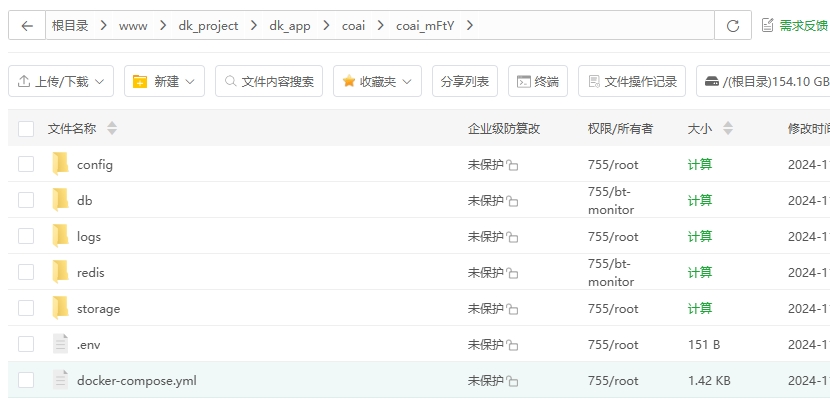
Task: Click the lock icon for storage folder
Action: (x=512, y=309)
